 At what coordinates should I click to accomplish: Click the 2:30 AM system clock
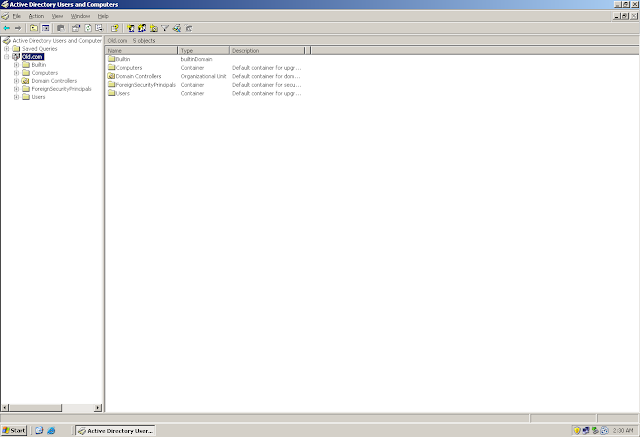point(623,430)
